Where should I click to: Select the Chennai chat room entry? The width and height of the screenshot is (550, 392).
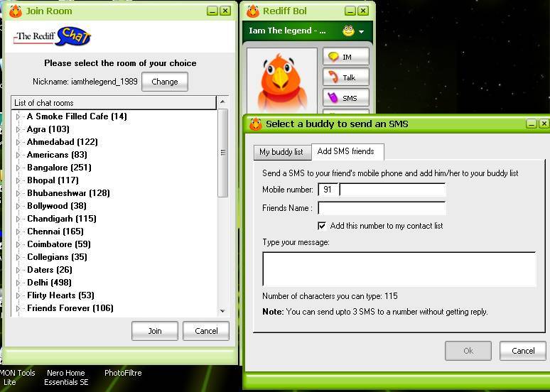[x=55, y=232]
